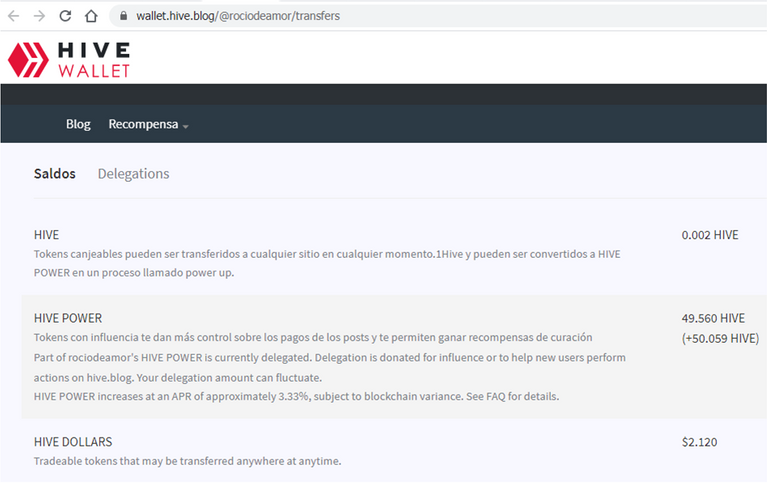Screen dimensions: 768x483
Task: Click the Hive Wallet logo
Action: (x=69, y=60)
